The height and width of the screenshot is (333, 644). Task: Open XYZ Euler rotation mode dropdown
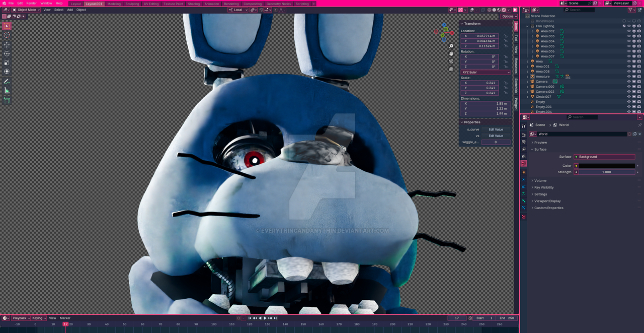pyautogui.click(x=486, y=72)
